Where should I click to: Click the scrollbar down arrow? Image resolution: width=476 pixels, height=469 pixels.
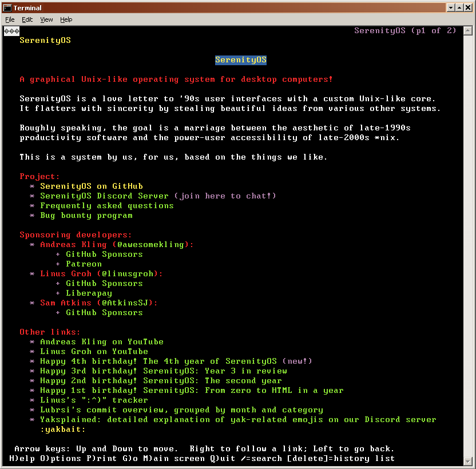[468, 462]
